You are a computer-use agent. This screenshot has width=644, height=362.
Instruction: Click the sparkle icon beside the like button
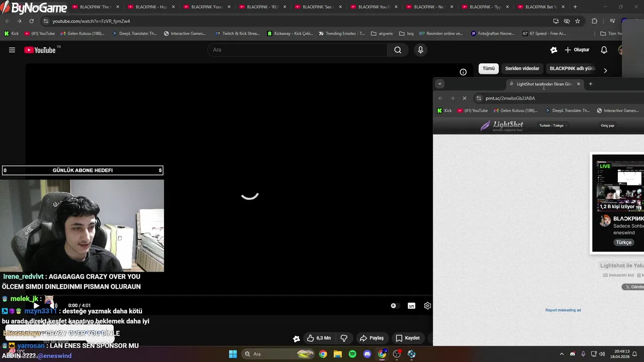click(x=296, y=338)
